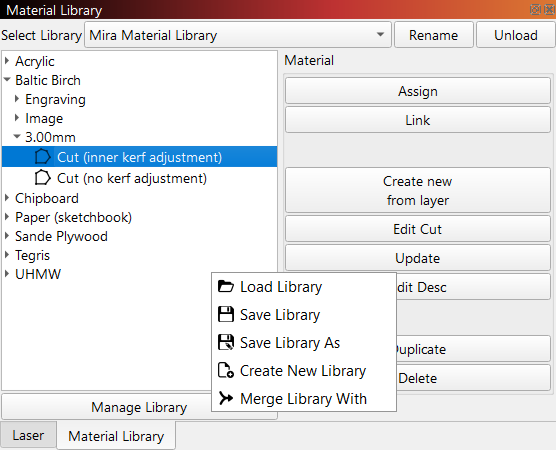Click the Load Library folder icon
The width and height of the screenshot is (556, 450).
point(226,286)
